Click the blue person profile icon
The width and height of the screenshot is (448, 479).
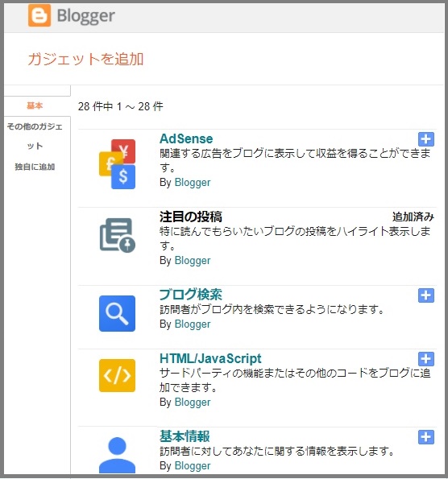click(117, 455)
